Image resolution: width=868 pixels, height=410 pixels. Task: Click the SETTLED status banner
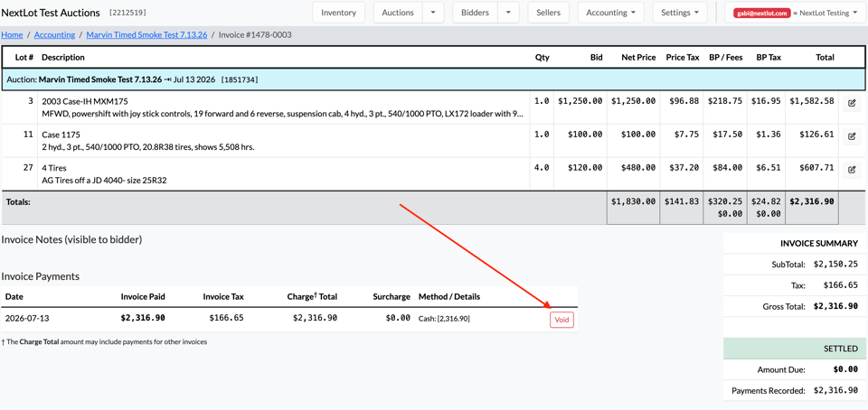[794, 349]
